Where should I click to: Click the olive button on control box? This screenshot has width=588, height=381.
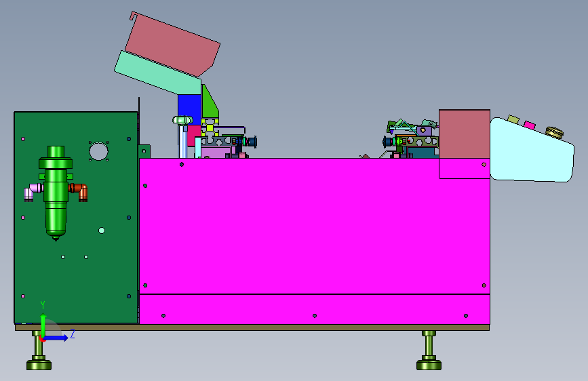(x=513, y=119)
